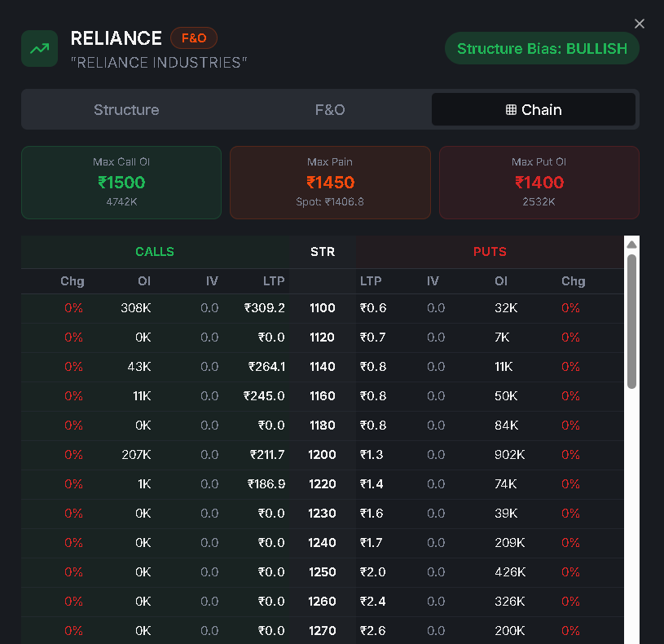
Task: Select the 1250 strike price cell
Action: click(323, 572)
